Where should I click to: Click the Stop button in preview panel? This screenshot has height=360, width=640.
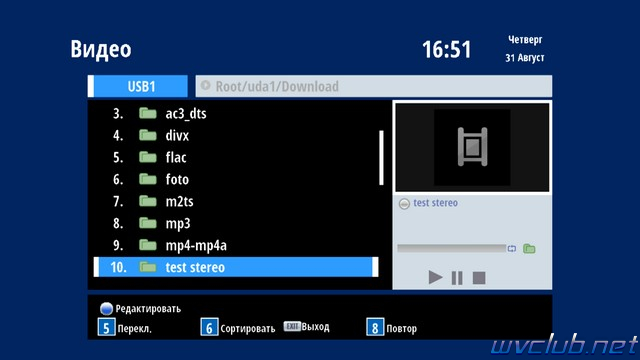point(479,278)
